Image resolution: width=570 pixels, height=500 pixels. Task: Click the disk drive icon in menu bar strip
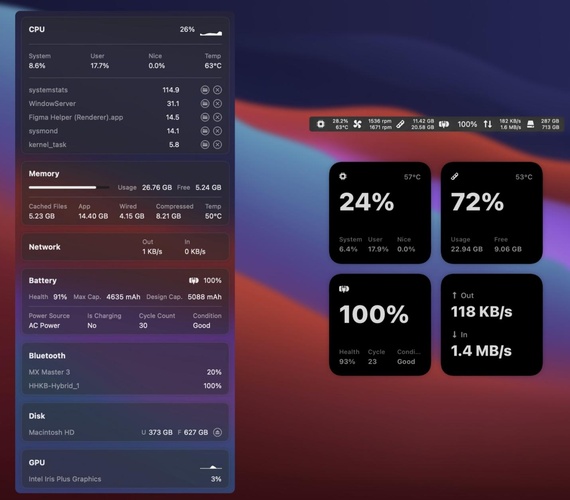(x=531, y=124)
